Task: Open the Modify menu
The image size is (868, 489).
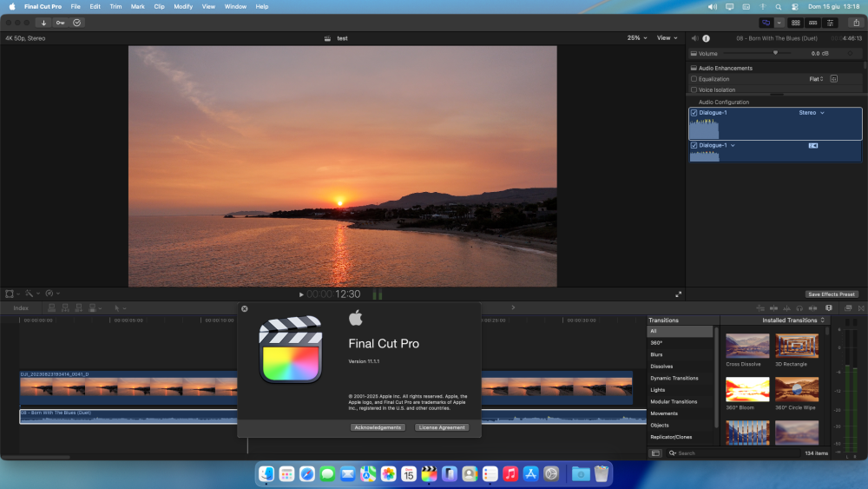Action: [x=183, y=7]
